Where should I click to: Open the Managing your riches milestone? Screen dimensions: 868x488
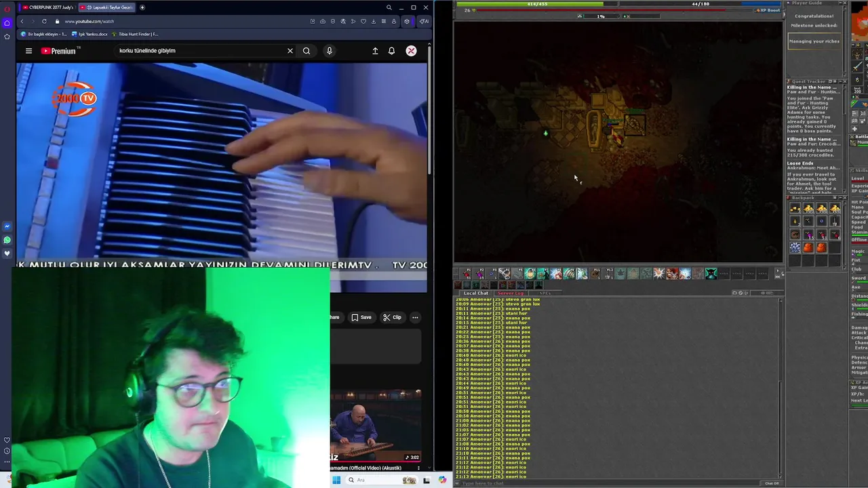[x=814, y=41]
